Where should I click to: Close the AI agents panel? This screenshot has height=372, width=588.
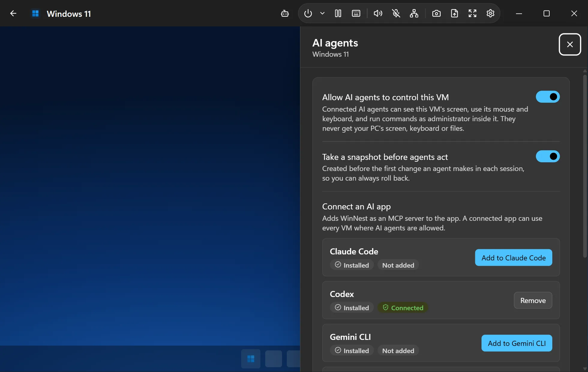570,44
